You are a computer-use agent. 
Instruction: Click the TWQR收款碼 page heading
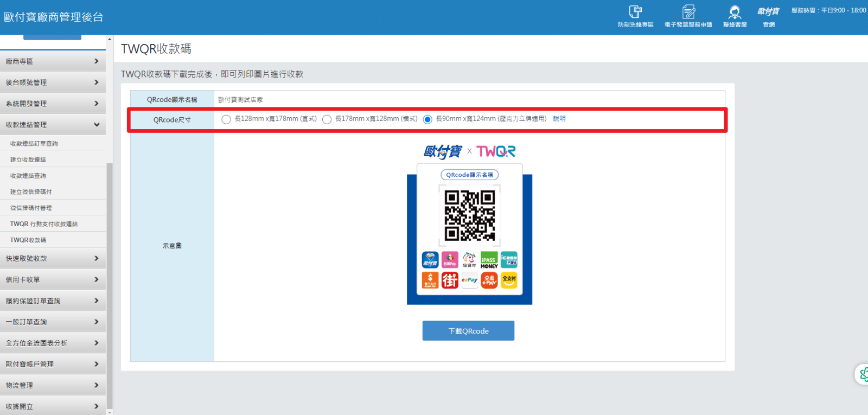click(156, 49)
